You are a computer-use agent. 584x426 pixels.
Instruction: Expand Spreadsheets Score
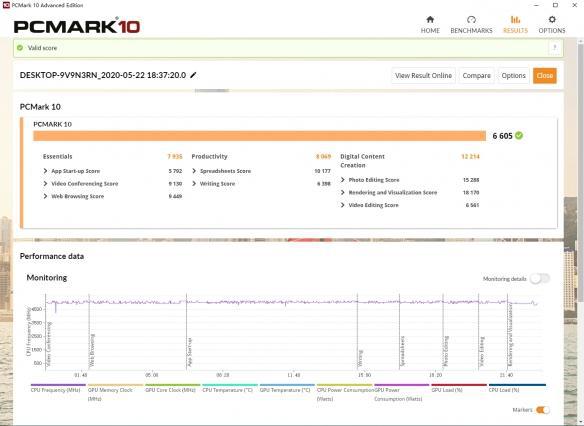pyautogui.click(x=194, y=171)
